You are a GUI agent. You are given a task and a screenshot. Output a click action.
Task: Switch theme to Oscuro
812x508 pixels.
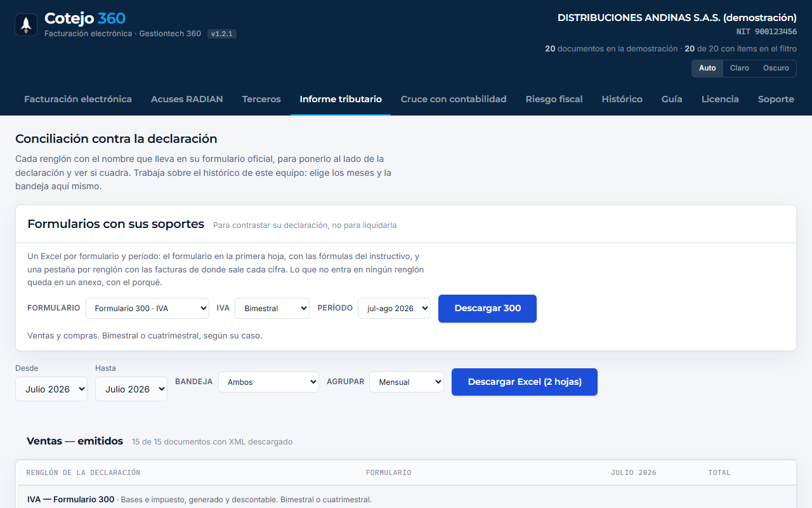click(x=776, y=68)
